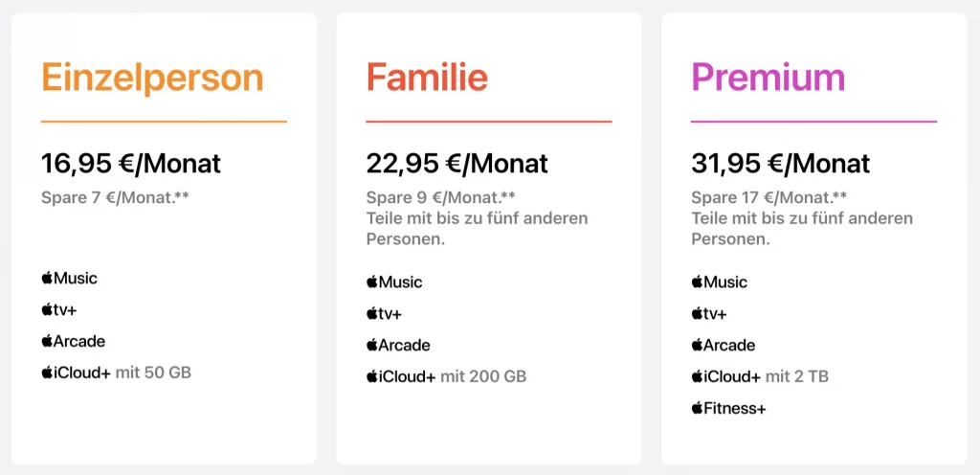The image size is (980, 475).
Task: Click the 22,95 €/Monat price
Action: point(457,164)
